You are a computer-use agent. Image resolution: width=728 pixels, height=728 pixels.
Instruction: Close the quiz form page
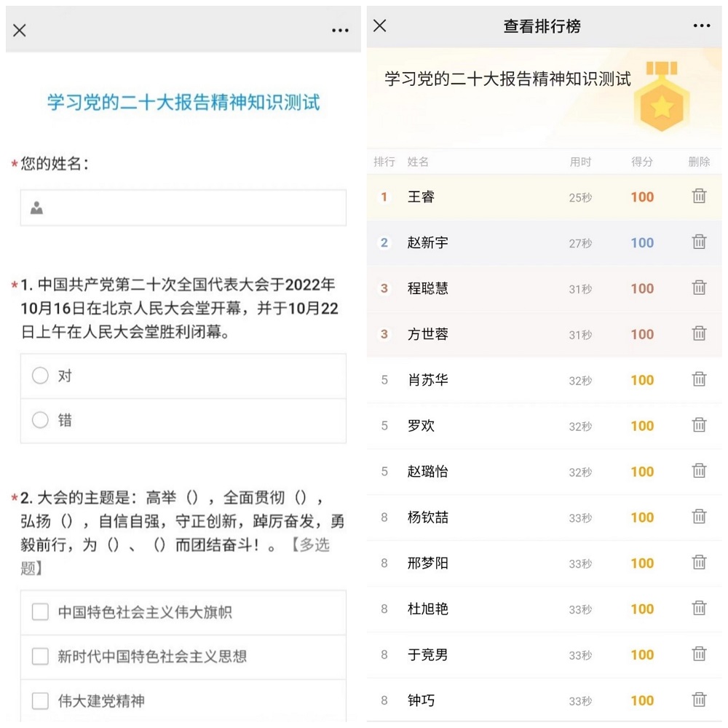click(x=20, y=31)
